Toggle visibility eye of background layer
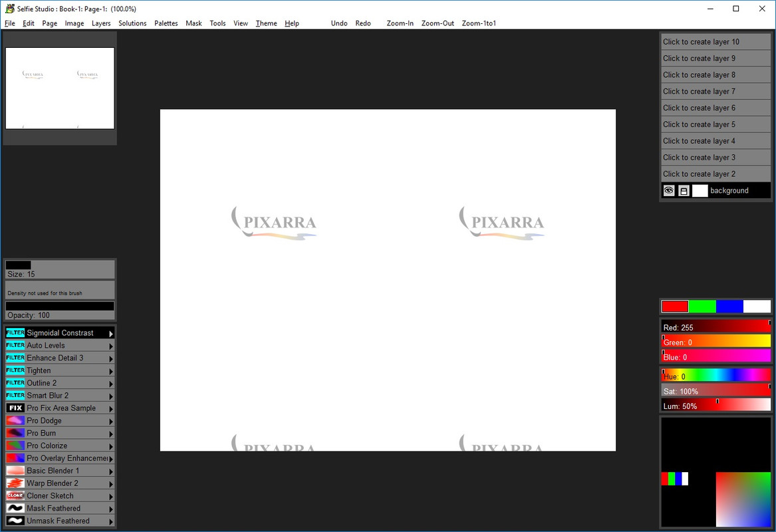Screen dimensions: 776x532 pos(668,191)
